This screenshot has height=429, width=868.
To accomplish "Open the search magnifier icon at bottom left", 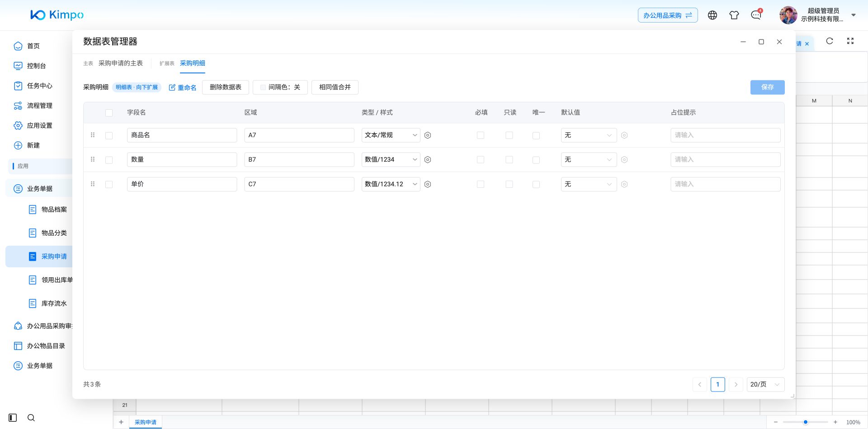I will 31,418.
